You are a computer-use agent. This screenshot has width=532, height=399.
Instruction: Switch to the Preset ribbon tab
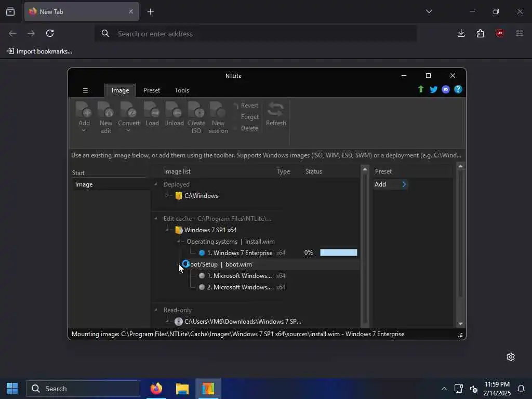(x=151, y=90)
